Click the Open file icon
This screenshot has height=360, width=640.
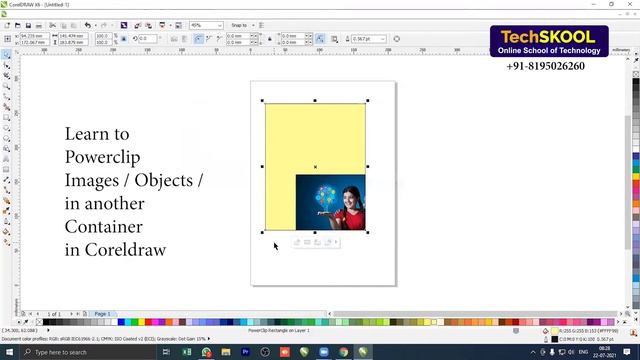point(18,25)
